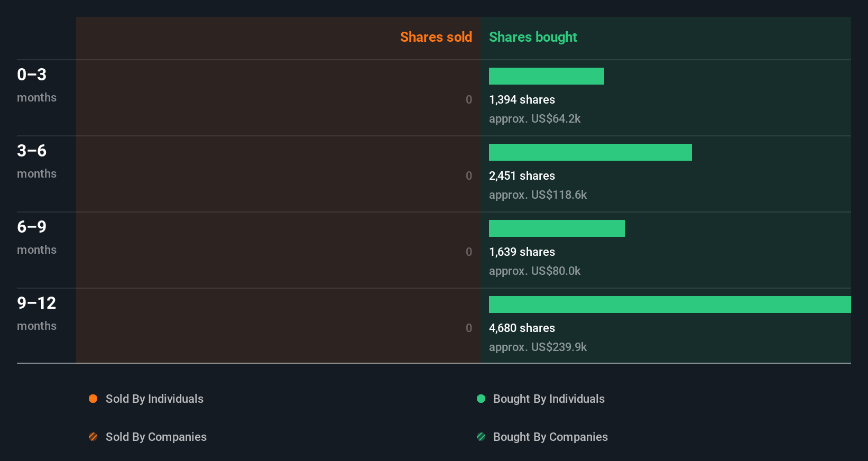
Task: Click approx. US$118.6k text
Action: 538,195
